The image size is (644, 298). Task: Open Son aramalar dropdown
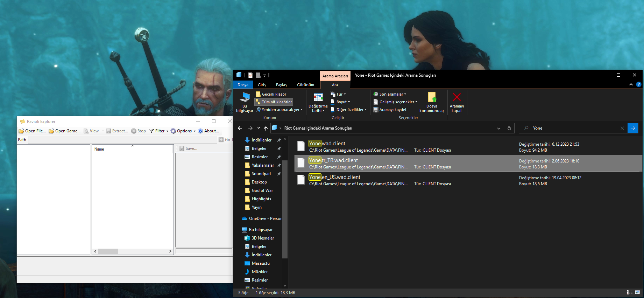390,94
